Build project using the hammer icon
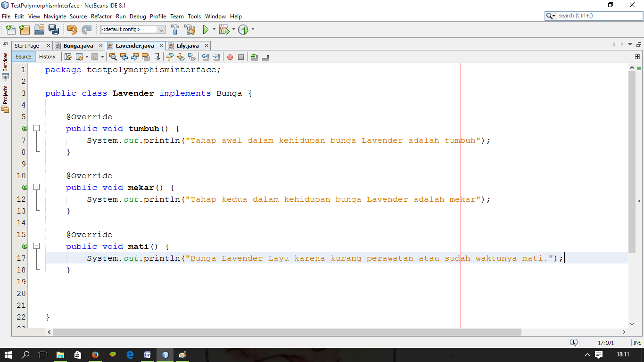The image size is (644, 362). click(x=175, y=29)
